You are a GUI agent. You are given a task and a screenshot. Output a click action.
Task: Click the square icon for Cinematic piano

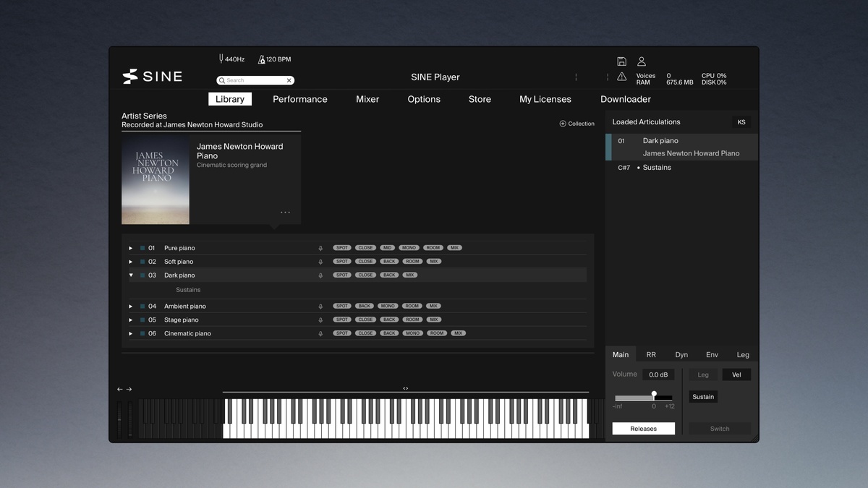pyautogui.click(x=142, y=333)
